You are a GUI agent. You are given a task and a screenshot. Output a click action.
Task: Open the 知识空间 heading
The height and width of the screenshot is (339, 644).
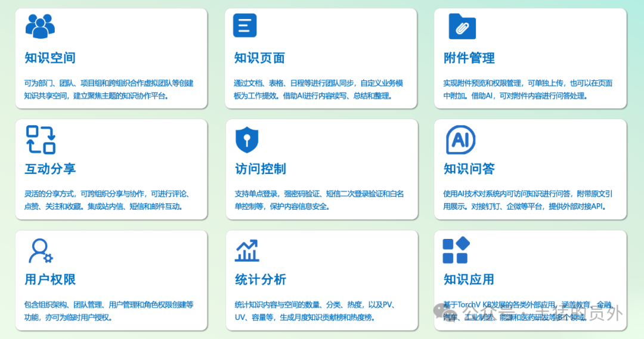click(50, 58)
